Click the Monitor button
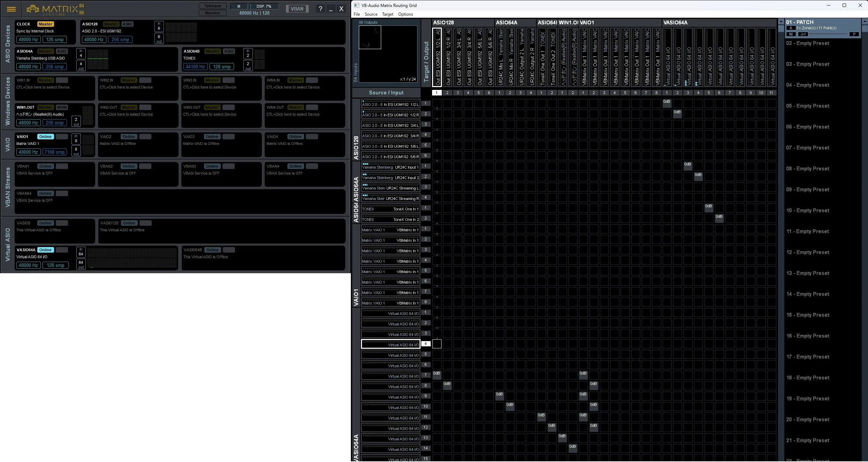 212,13
